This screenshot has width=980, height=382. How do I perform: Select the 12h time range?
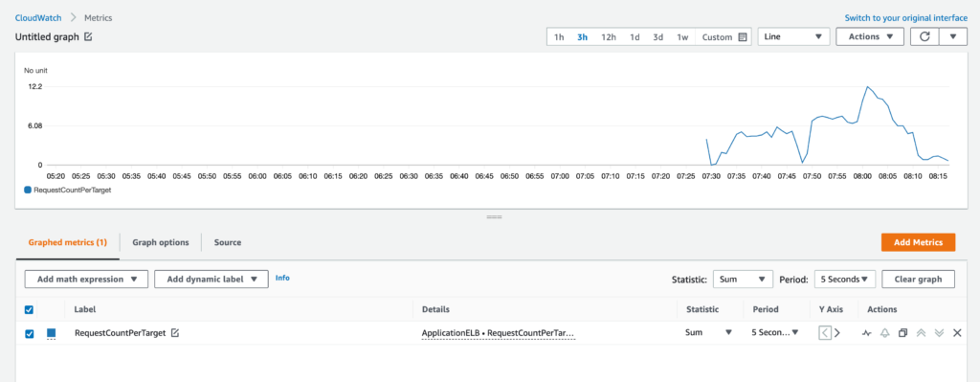coord(608,37)
